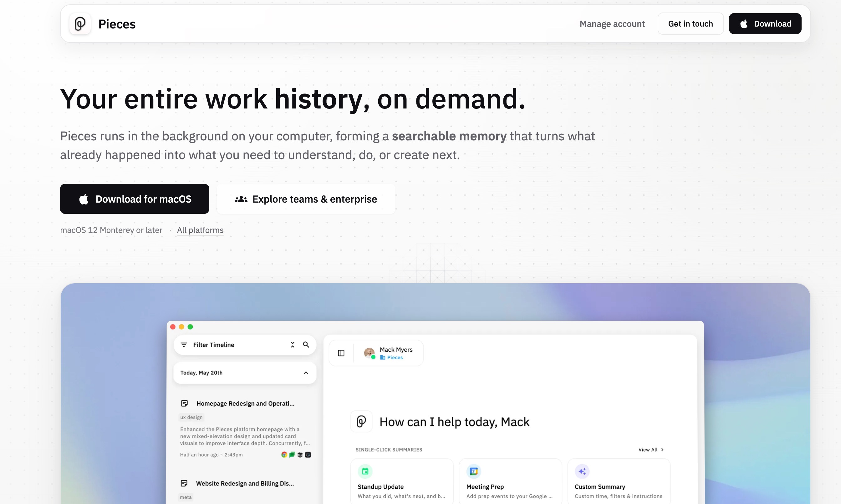Screen dimensions: 841x504
Task: Open the Pieces home text link
Action: 117,24
